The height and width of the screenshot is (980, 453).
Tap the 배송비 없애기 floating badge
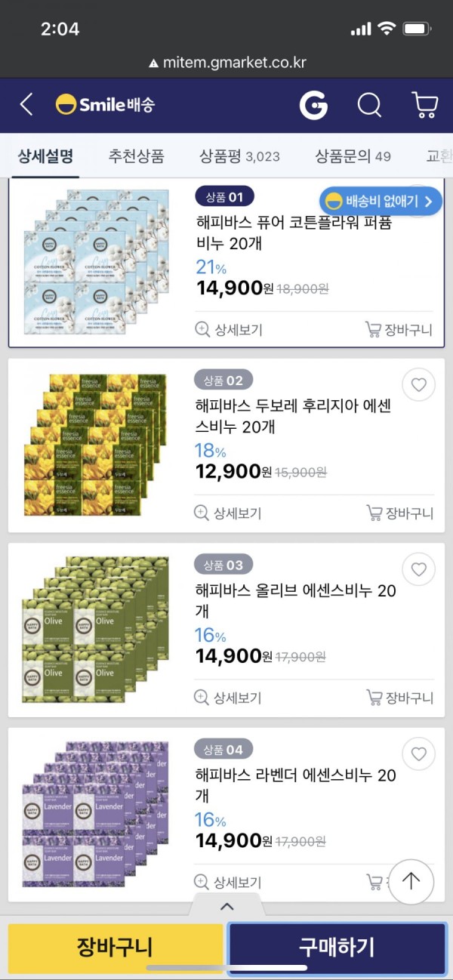381,201
